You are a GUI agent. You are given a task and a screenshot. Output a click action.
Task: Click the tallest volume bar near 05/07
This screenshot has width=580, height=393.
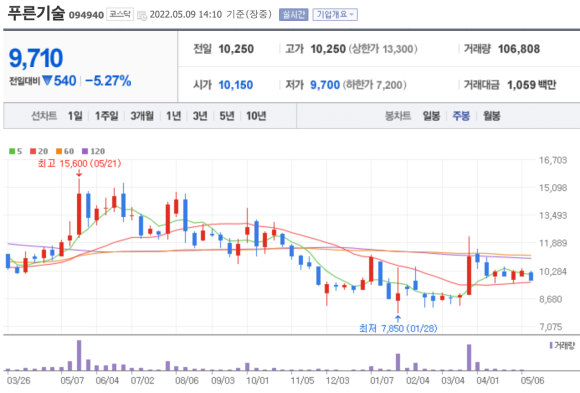(79, 355)
